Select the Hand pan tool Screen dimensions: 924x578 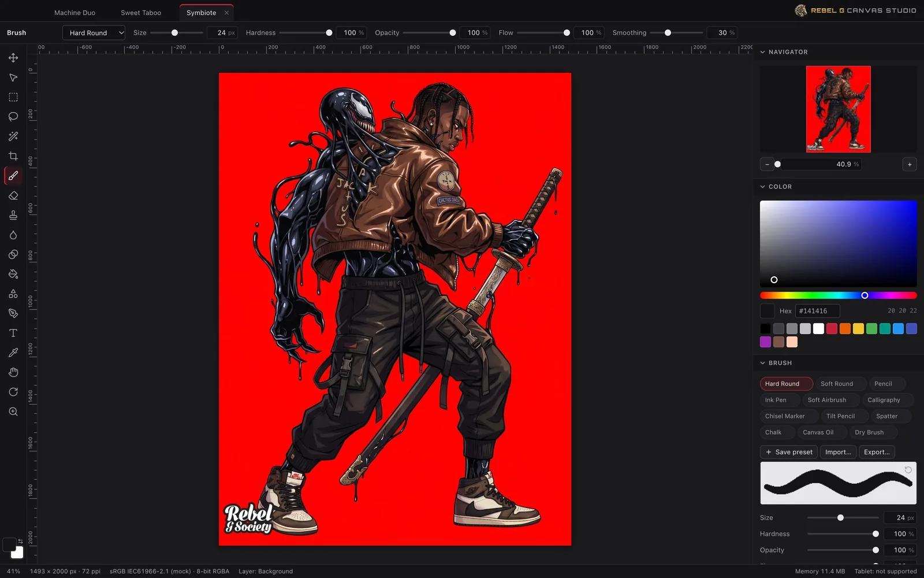(x=13, y=372)
